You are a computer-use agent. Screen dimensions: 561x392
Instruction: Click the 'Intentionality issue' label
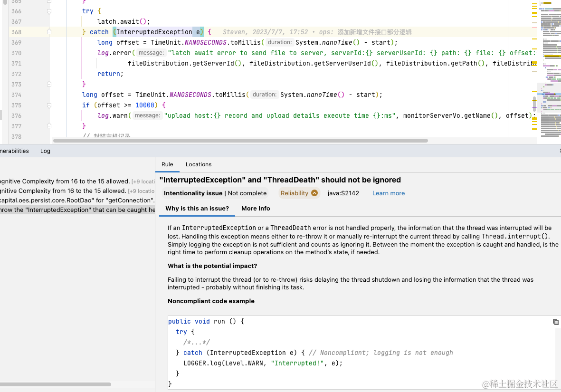click(x=193, y=193)
